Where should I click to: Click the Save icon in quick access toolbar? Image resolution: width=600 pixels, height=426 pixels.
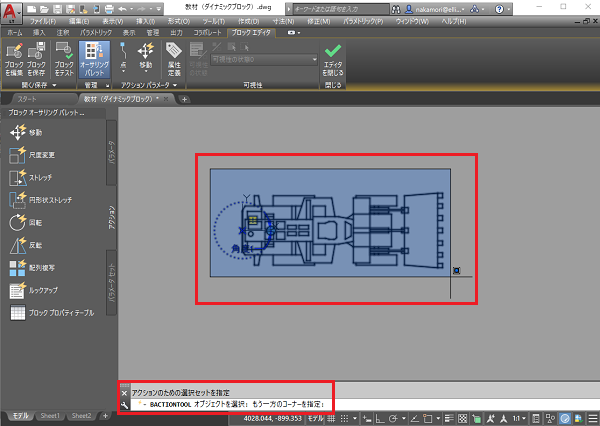coord(57,9)
